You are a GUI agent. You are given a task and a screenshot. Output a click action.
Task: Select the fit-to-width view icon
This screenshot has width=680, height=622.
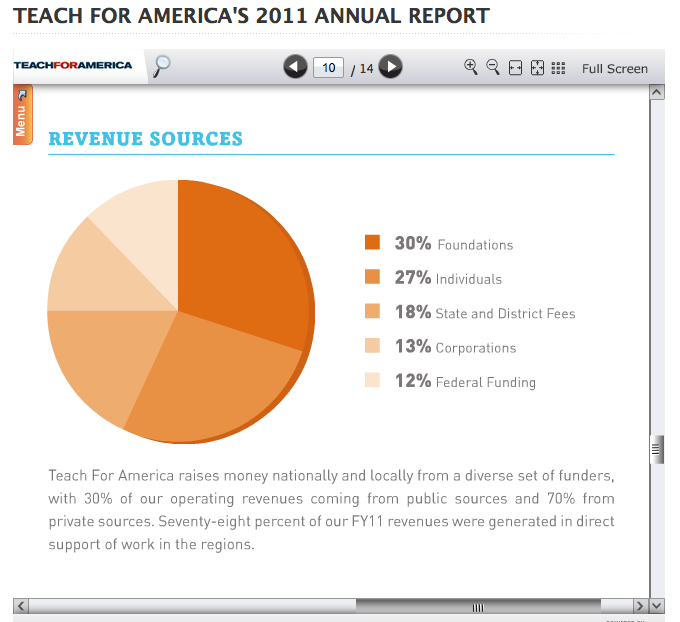pyautogui.click(x=515, y=68)
